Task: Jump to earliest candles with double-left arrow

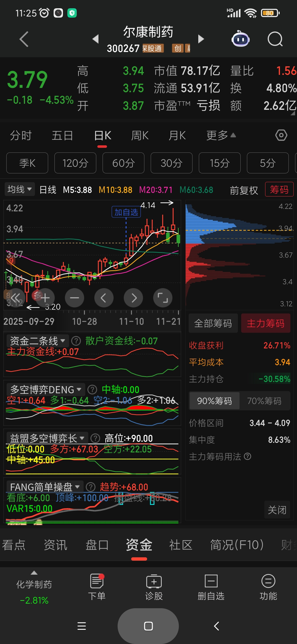Action: pyautogui.click(x=15, y=298)
